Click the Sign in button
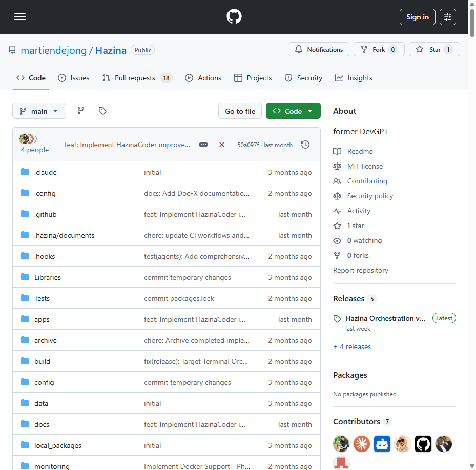Viewport: 476px width, 470px height. [418, 17]
